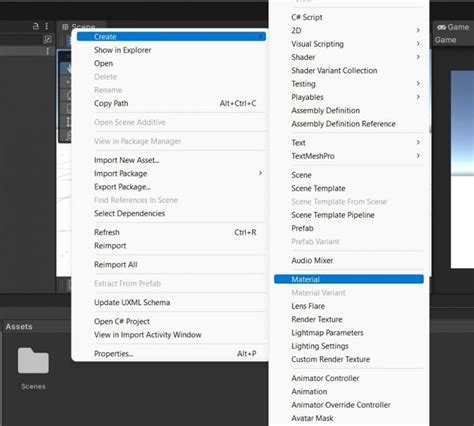Choose Scene Template Pipeline

(x=349, y=215)
